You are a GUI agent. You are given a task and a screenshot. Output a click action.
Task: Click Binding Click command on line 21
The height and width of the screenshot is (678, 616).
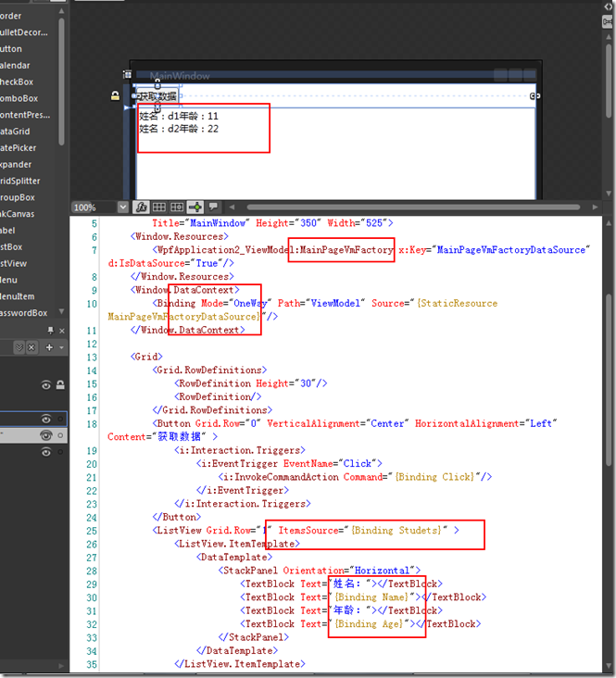pyautogui.click(x=434, y=476)
